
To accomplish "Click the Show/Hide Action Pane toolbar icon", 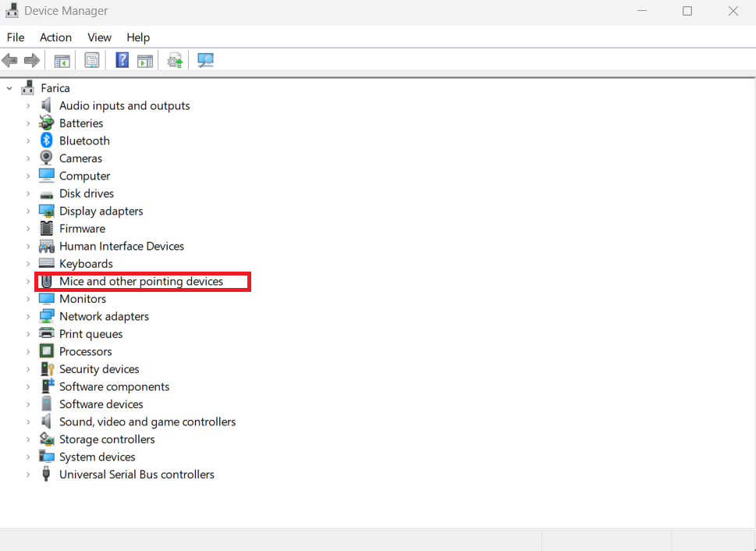I will point(145,60).
